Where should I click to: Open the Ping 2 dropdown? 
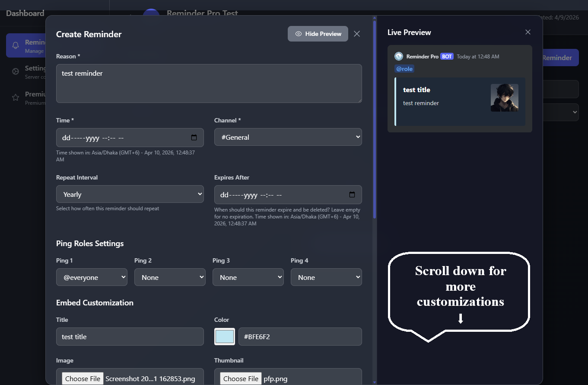170,277
